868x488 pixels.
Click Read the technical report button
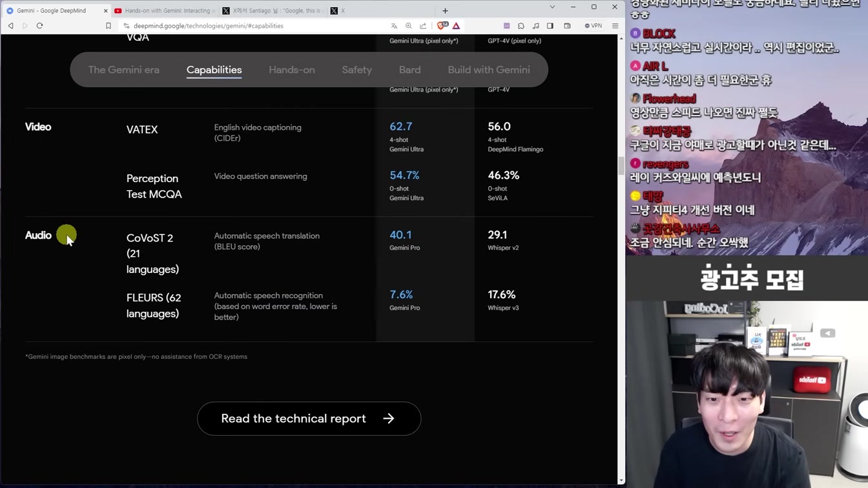[x=309, y=418]
